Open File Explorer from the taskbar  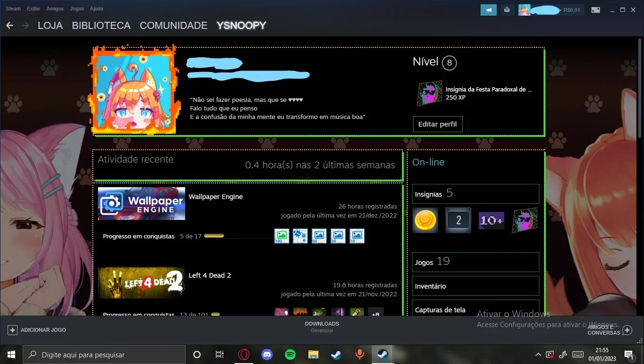pos(313,355)
